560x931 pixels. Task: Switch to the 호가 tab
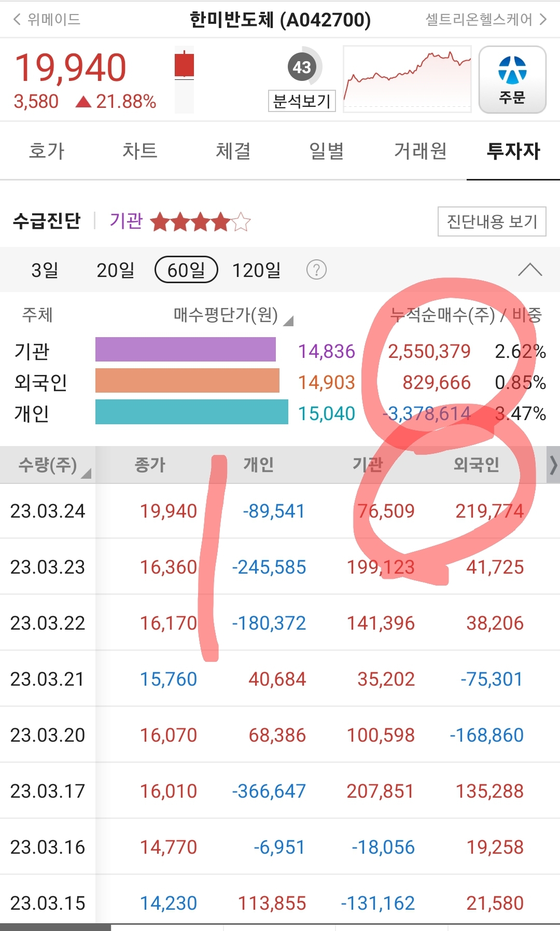(47, 151)
